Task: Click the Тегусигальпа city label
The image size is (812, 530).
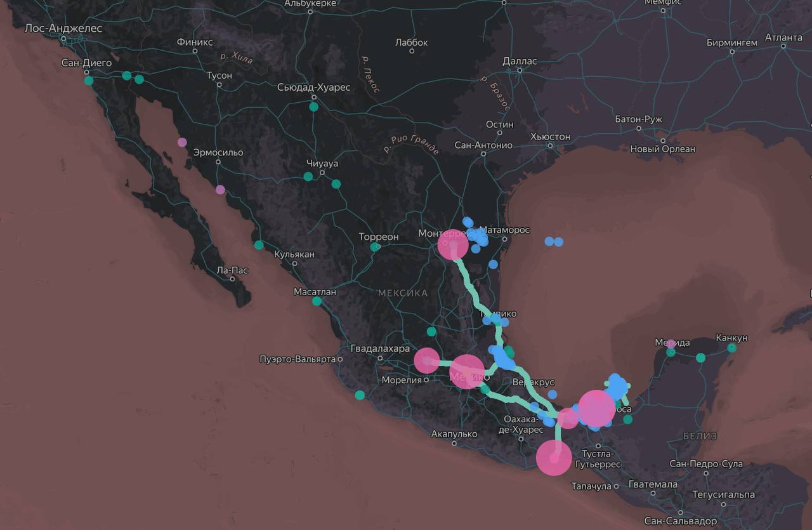Action: (x=723, y=494)
